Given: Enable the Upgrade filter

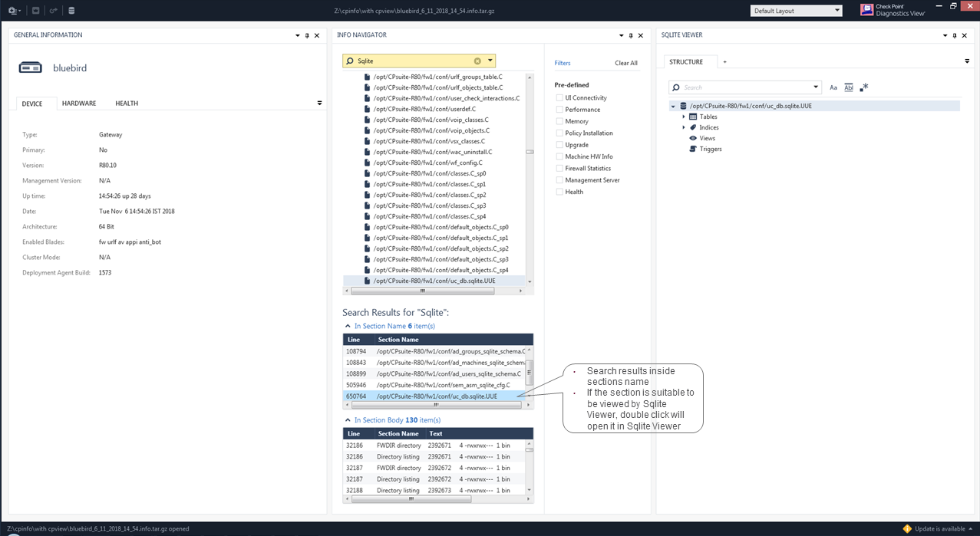Looking at the screenshot, I should [x=559, y=145].
